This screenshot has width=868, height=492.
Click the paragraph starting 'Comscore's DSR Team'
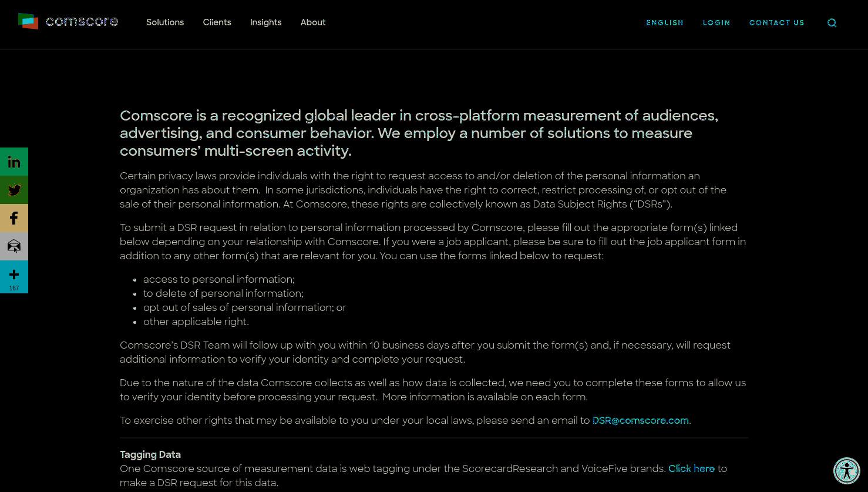click(x=425, y=352)
